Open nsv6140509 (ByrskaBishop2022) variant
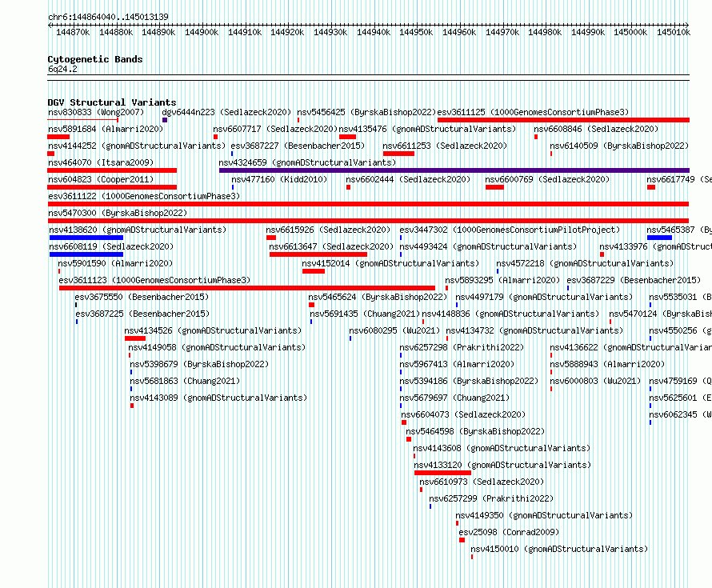 [619, 146]
